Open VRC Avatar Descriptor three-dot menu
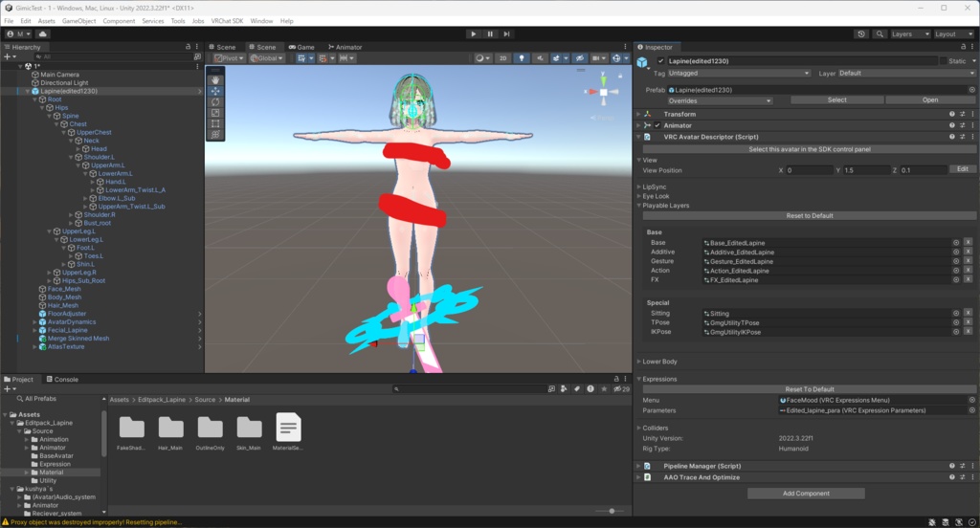The image size is (980, 528). click(972, 137)
